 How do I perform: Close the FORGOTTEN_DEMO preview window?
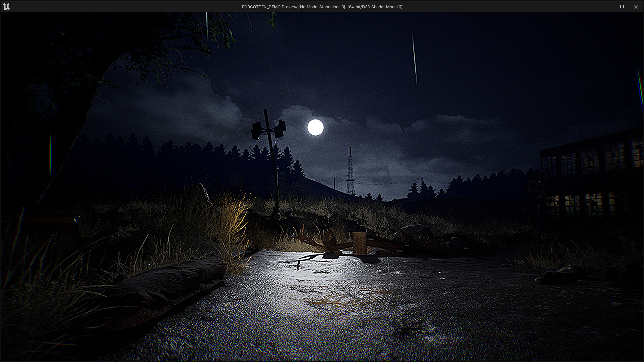click(636, 7)
